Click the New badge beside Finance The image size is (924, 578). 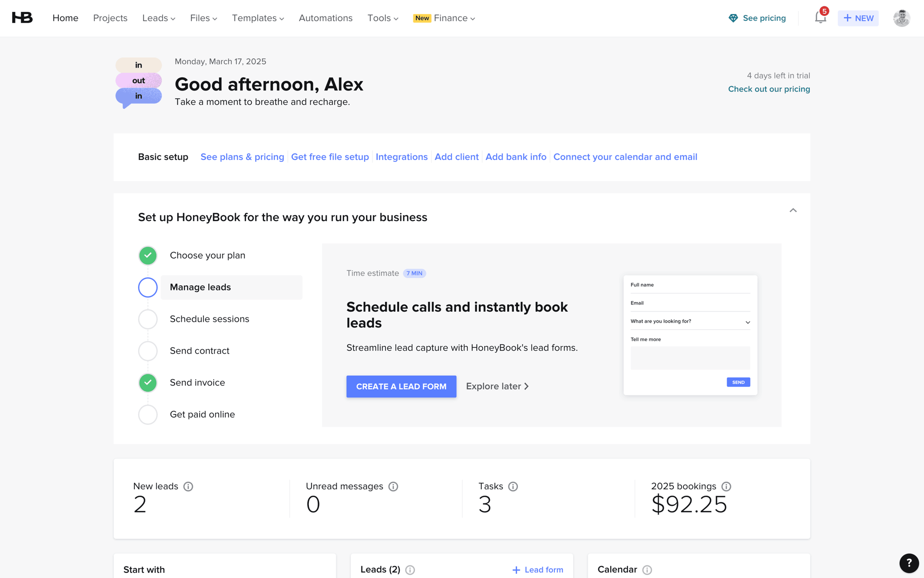tap(422, 18)
